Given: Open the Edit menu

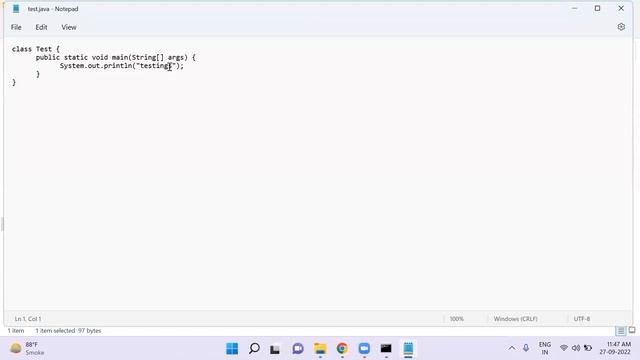Looking at the screenshot, I should coord(41,27).
